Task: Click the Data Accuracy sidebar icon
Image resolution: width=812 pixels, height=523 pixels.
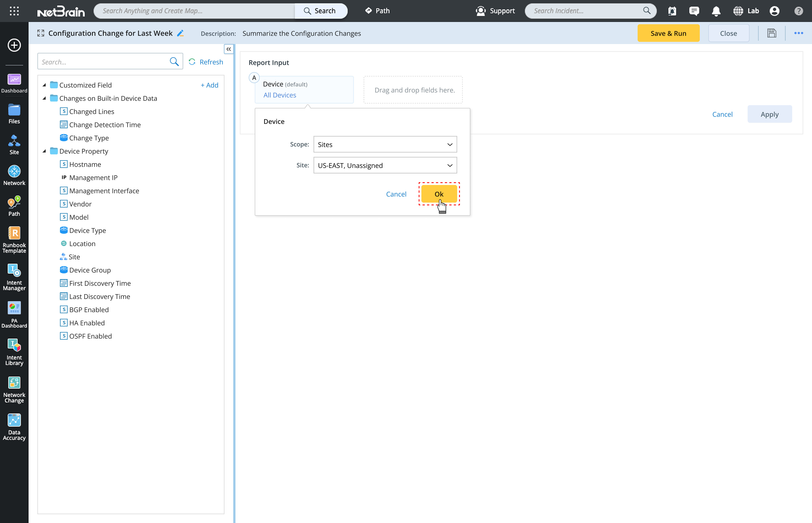Action: click(x=14, y=427)
